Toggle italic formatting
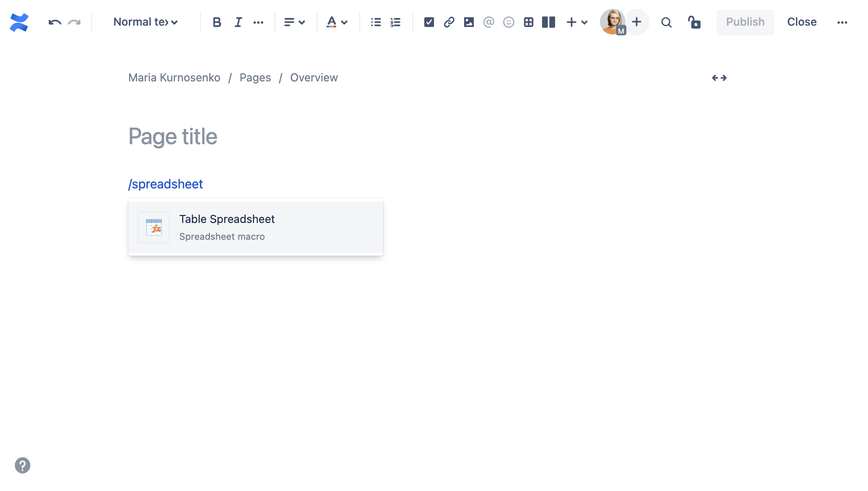The width and height of the screenshot is (868, 491). (x=238, y=22)
